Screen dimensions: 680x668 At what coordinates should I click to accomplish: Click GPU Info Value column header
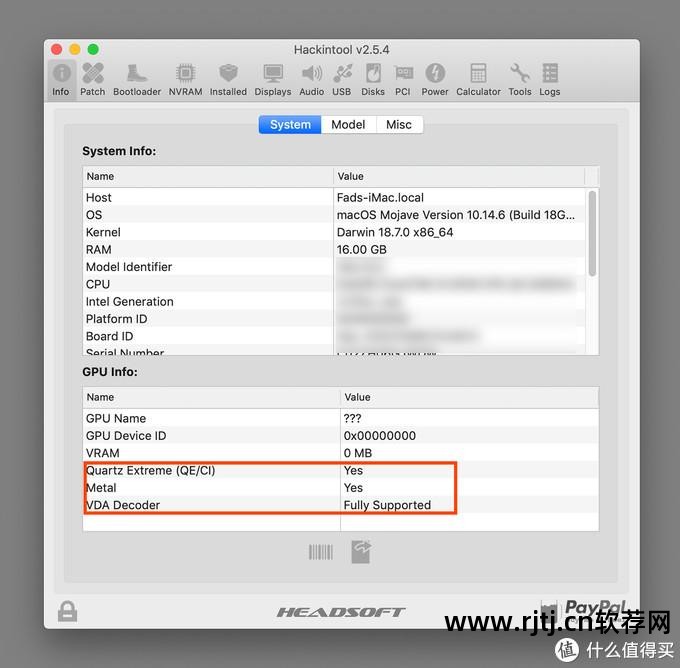470,397
